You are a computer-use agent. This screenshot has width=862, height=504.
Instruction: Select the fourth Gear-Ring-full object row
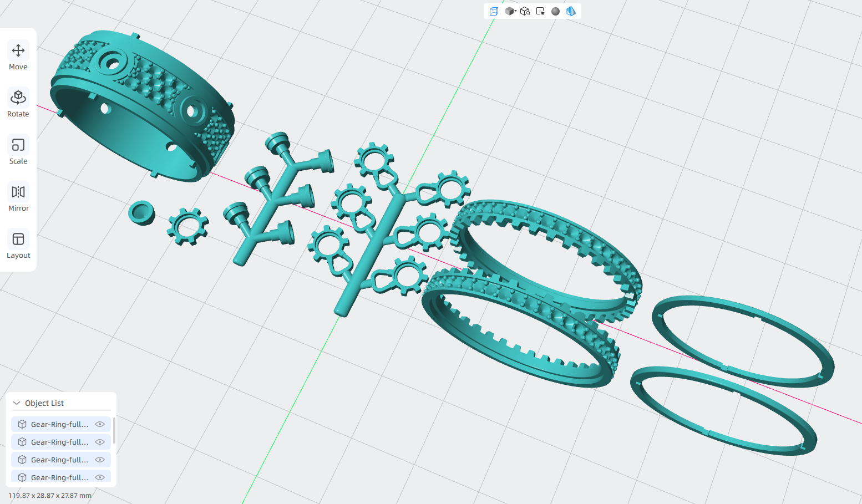tap(61, 477)
